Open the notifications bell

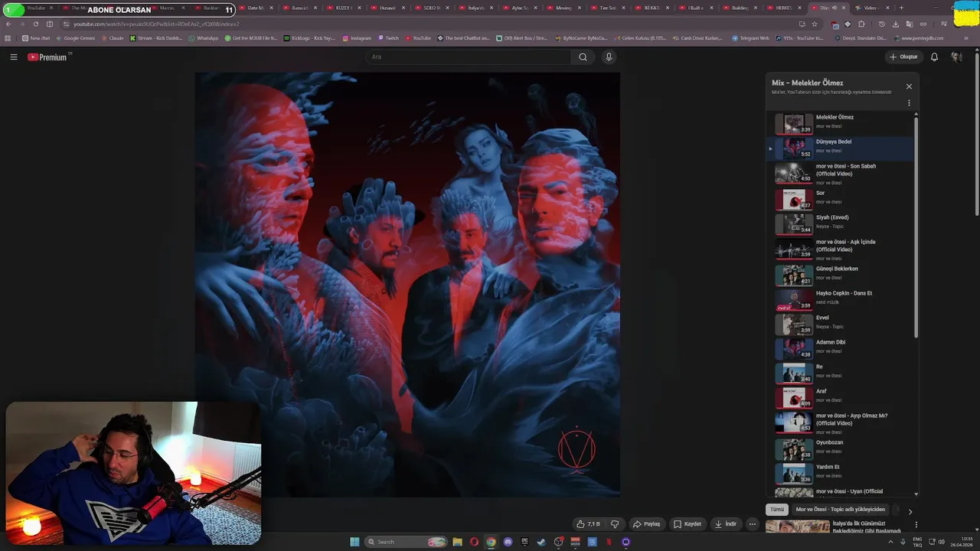tap(934, 57)
